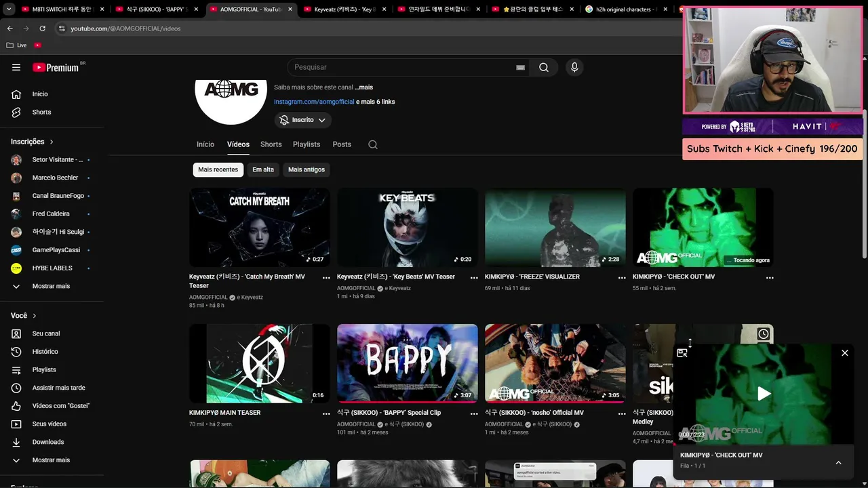The image size is (868, 488).
Task: Click the browser address bar URL
Action: pos(125,28)
